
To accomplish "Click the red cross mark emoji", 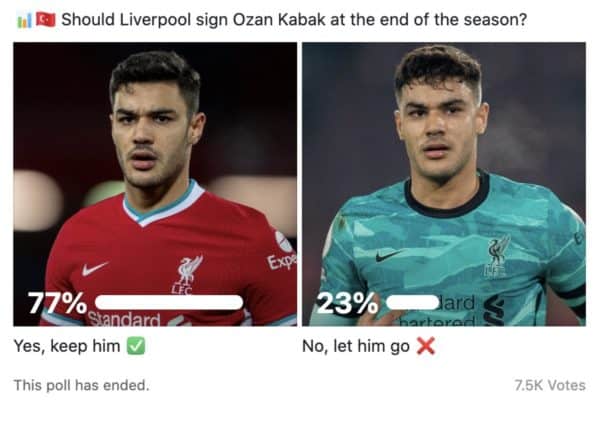I will [x=426, y=346].
